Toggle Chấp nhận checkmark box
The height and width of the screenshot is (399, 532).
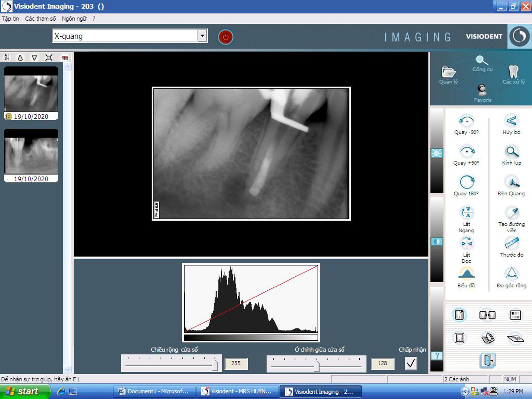tap(411, 363)
